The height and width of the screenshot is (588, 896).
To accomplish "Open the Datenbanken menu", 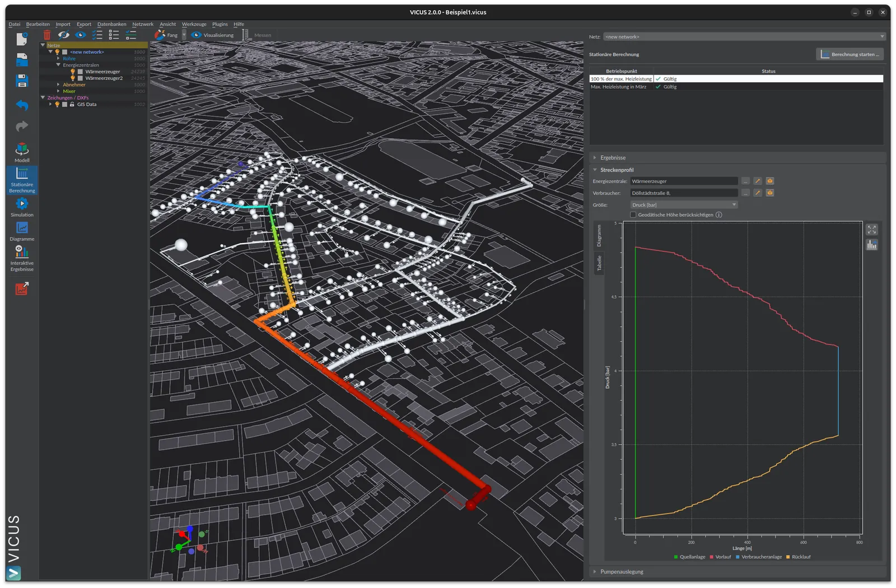I will [x=111, y=24].
